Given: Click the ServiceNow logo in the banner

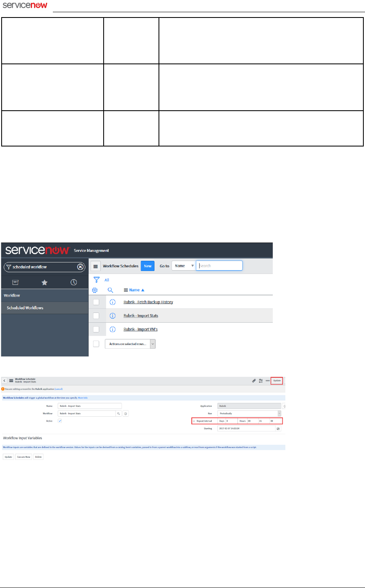Looking at the screenshot, I should click(x=37, y=250).
